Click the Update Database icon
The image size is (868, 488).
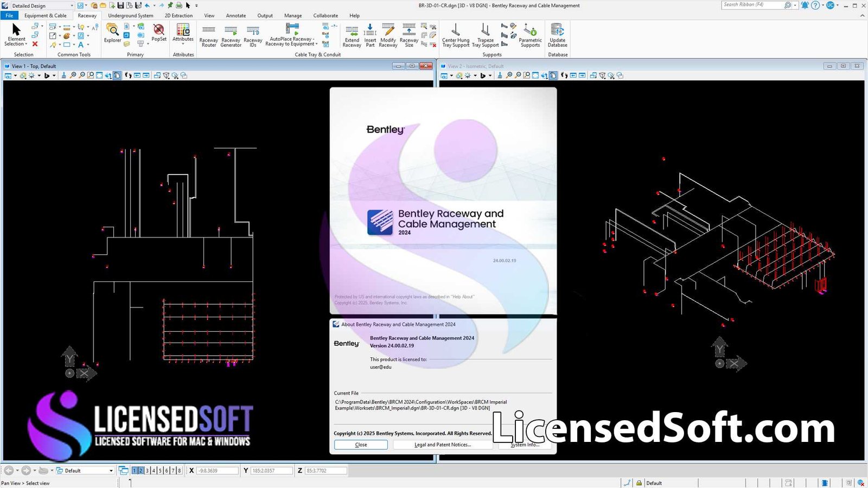(x=558, y=36)
